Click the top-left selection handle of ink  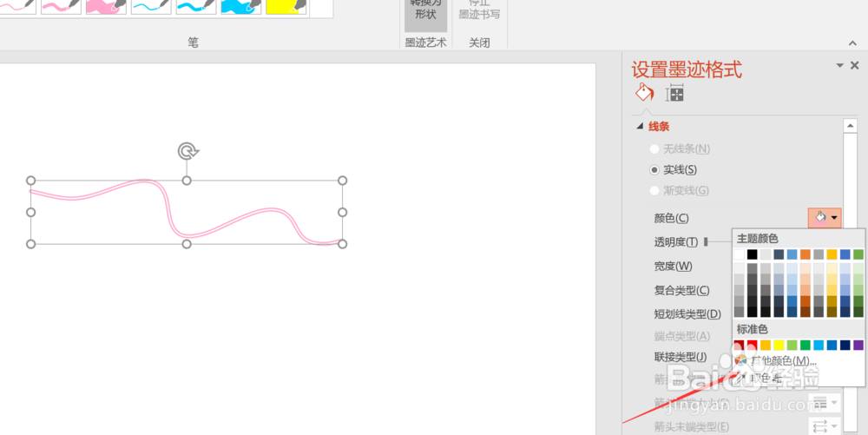pos(31,181)
